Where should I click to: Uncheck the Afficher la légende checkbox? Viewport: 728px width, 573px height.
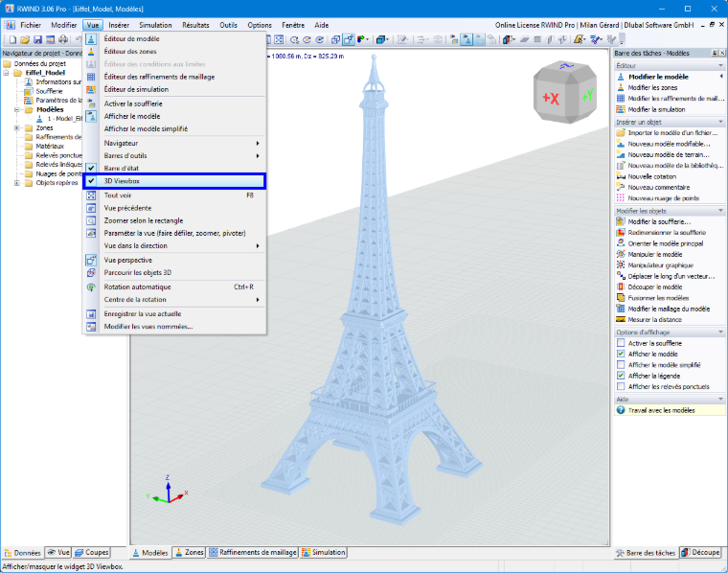(x=621, y=376)
